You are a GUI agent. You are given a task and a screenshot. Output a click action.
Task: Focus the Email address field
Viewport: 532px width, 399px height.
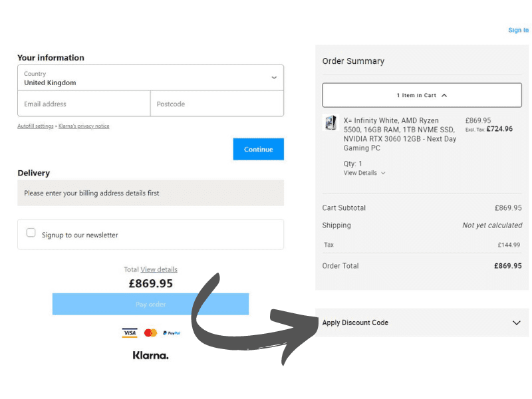84,104
